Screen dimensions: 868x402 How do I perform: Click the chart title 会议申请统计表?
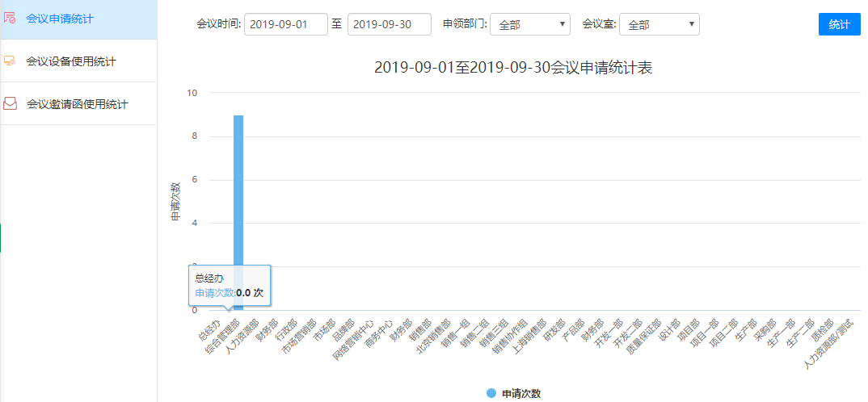click(x=512, y=68)
